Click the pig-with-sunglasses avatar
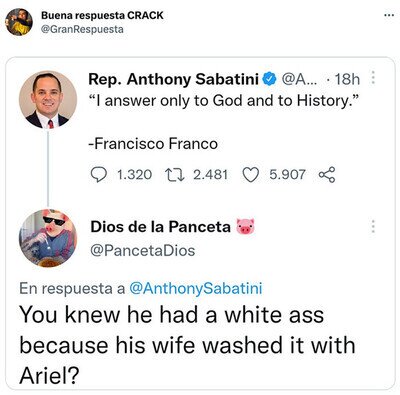 pos(48,238)
